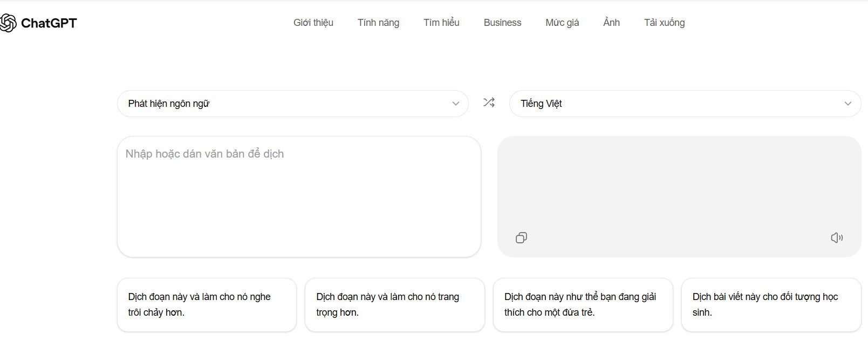Select the 'Tìm hiểu' navigation item
Viewport: 868px width, 354px height.
[441, 23]
